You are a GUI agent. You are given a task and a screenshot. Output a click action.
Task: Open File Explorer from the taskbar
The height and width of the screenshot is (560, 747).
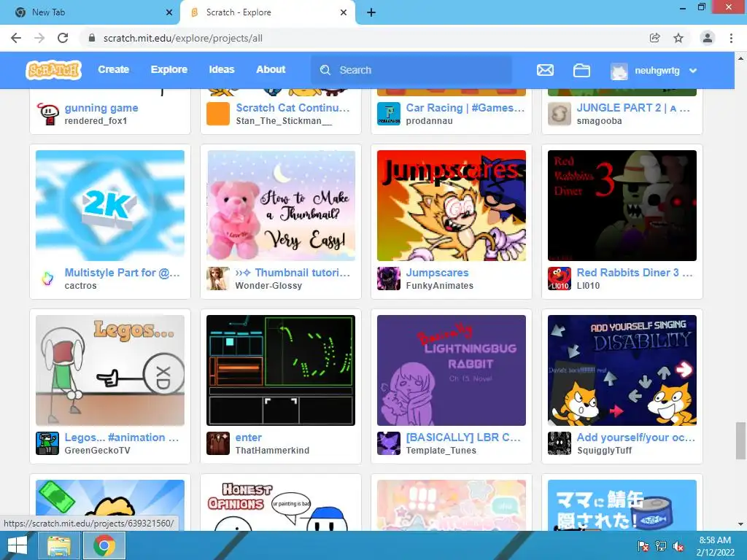[x=58, y=545]
